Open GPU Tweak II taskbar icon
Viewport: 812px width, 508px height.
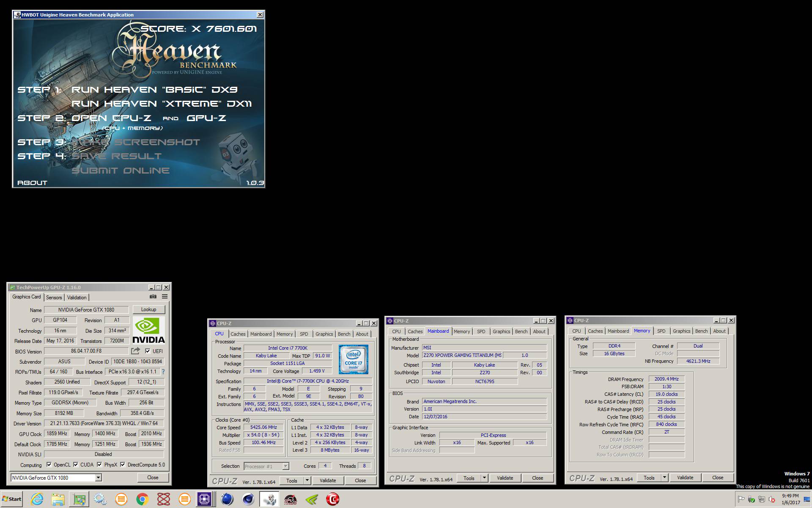(291, 499)
